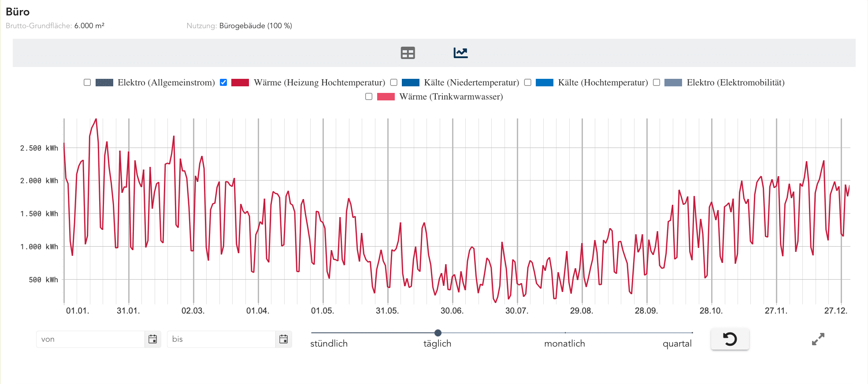
Task: Set resolution to monatlich
Action: 564,343
